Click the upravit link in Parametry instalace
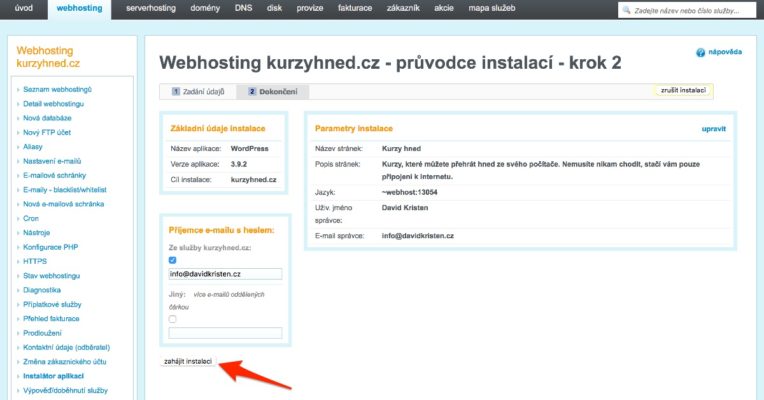 pyautogui.click(x=714, y=129)
